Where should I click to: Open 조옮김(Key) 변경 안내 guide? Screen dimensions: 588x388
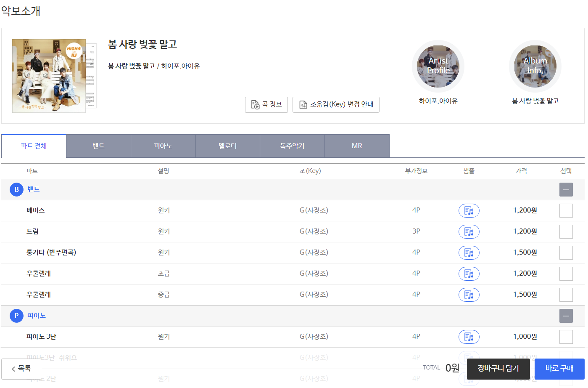(x=336, y=105)
